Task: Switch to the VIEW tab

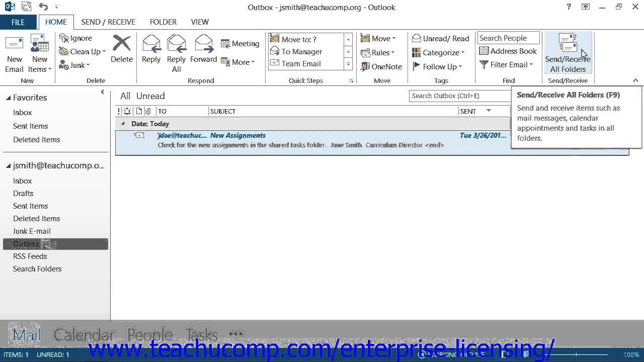Action: coord(200,22)
